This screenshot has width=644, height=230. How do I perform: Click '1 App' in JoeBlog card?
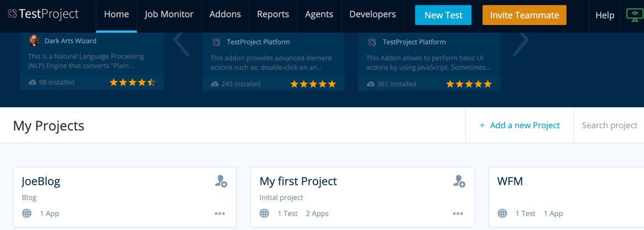pyautogui.click(x=50, y=213)
